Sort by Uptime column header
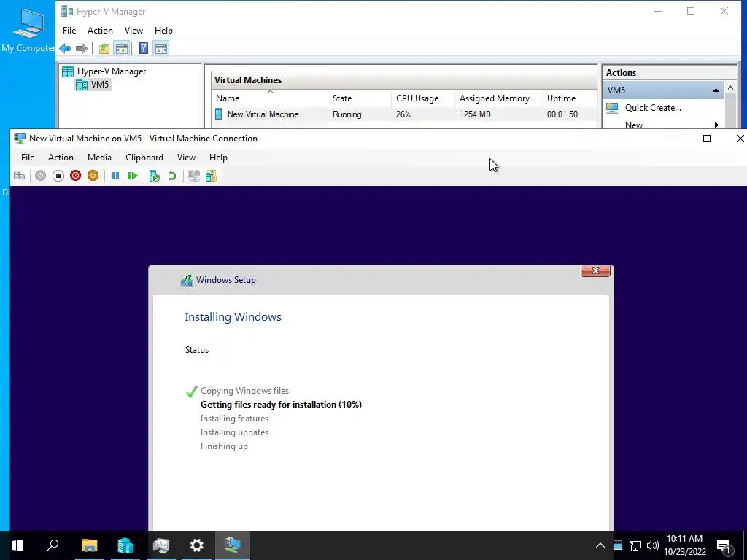This screenshot has height=560, width=747. pyautogui.click(x=570, y=98)
